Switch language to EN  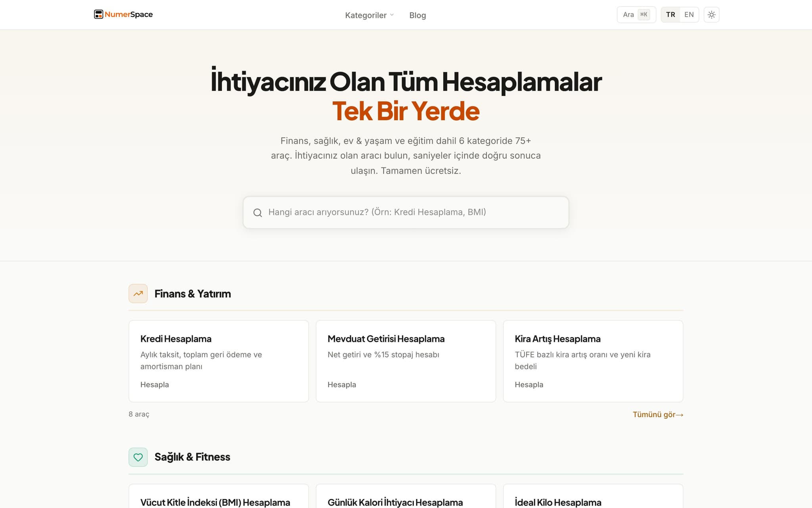(x=689, y=15)
